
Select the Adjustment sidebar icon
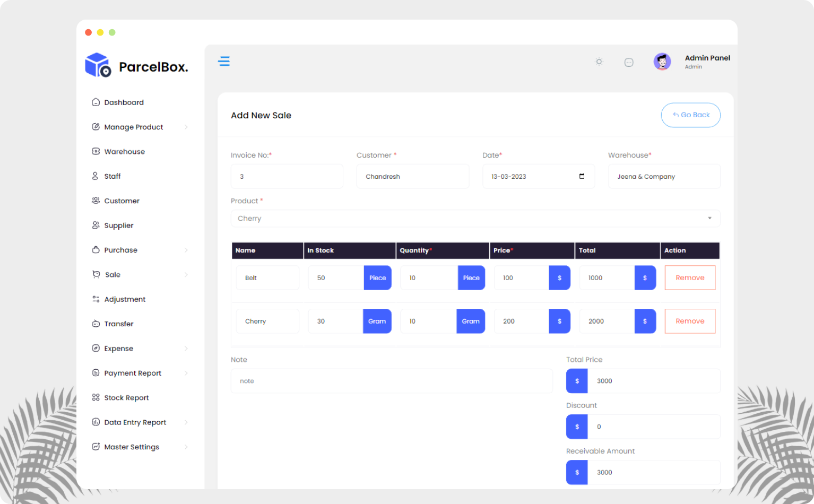(x=96, y=299)
